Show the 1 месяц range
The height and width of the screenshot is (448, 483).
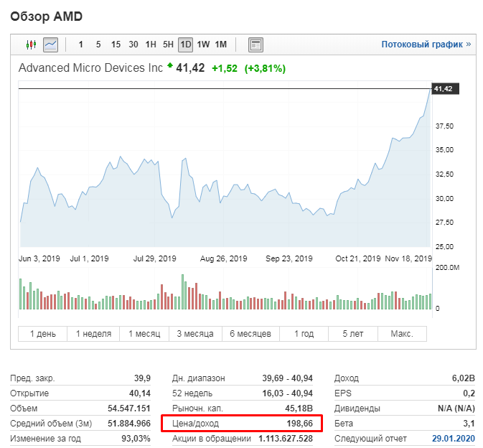pos(144,334)
